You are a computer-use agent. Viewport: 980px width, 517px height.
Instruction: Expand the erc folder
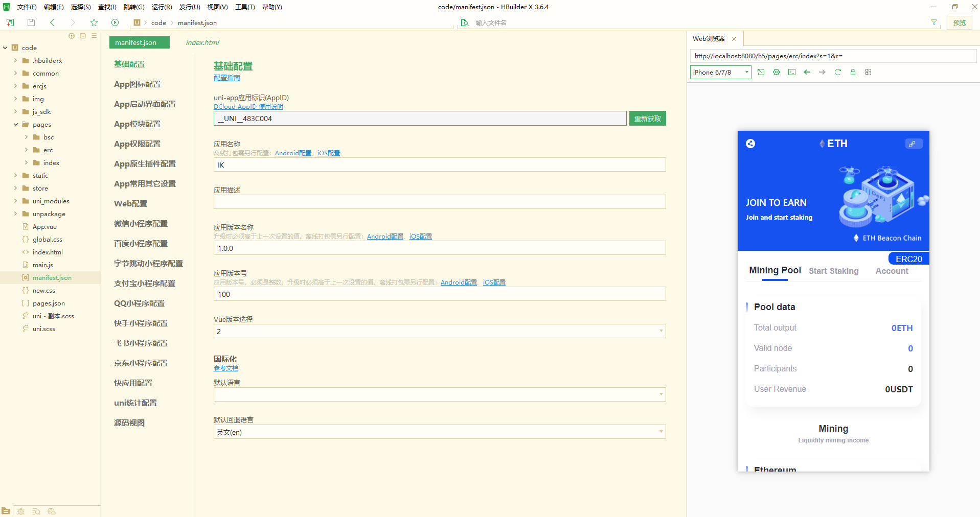(x=26, y=150)
